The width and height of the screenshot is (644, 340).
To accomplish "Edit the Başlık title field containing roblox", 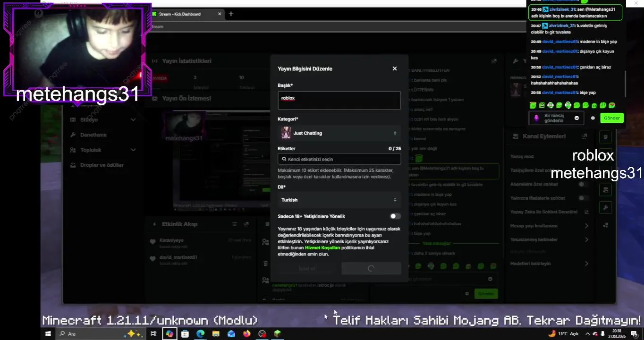I will (339, 100).
